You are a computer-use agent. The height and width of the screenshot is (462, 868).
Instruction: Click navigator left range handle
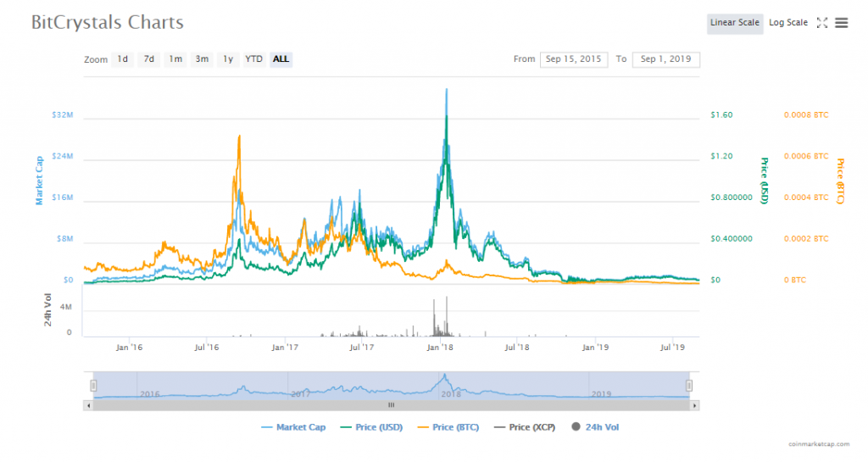tap(94, 386)
